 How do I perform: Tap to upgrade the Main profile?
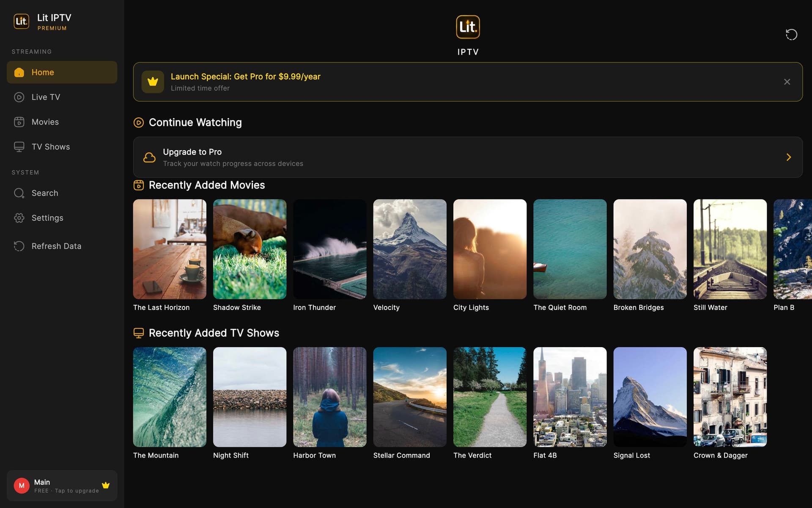coord(62,486)
